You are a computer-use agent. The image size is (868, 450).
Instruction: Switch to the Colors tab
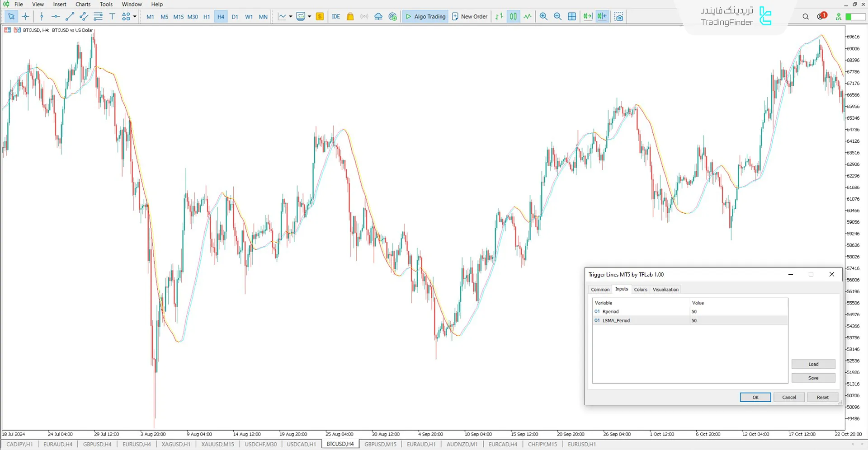pyautogui.click(x=640, y=289)
